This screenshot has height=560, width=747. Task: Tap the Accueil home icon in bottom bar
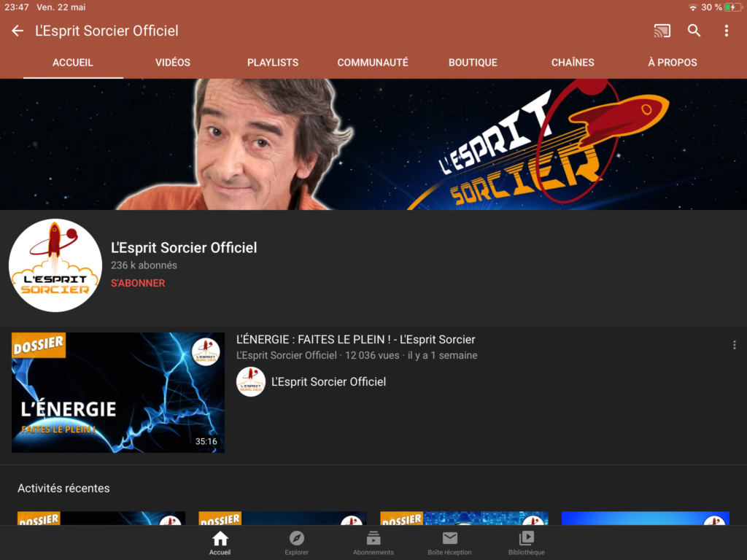(220, 539)
